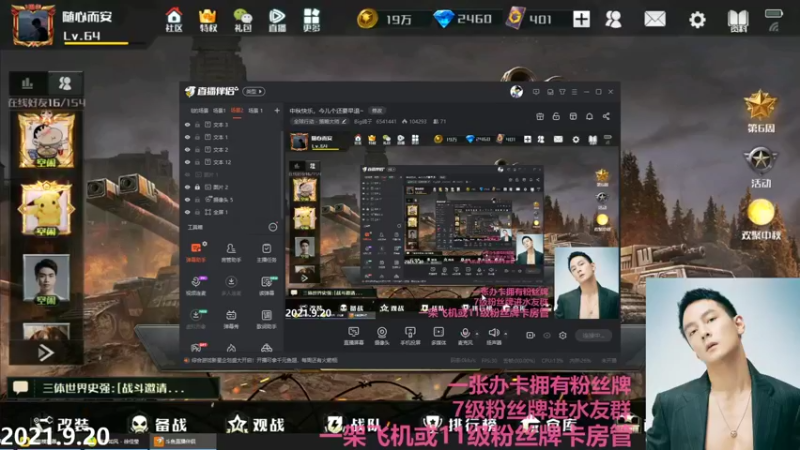The image size is (800, 450).
Task: Open the 特权 crown icon in game top bar
Action: pyautogui.click(x=208, y=20)
